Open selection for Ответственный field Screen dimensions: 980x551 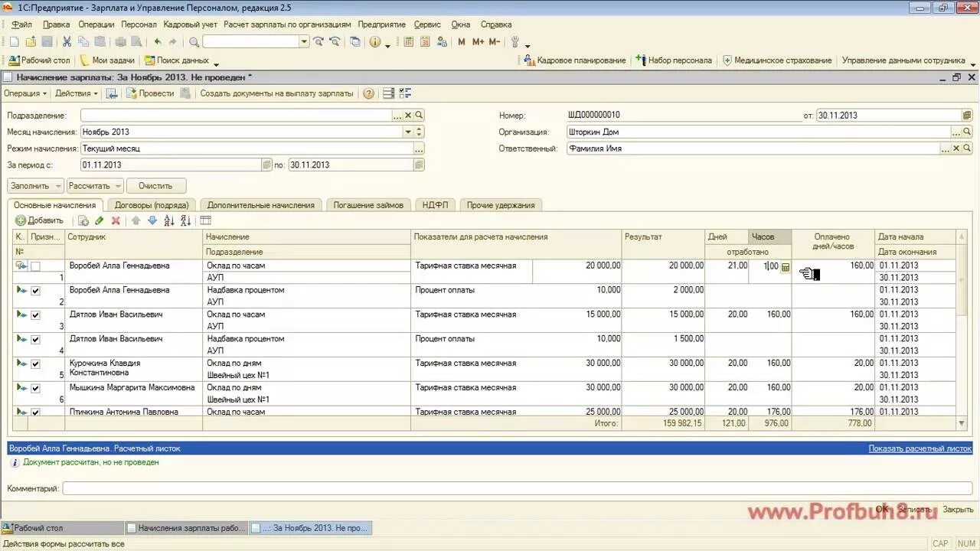(x=946, y=148)
